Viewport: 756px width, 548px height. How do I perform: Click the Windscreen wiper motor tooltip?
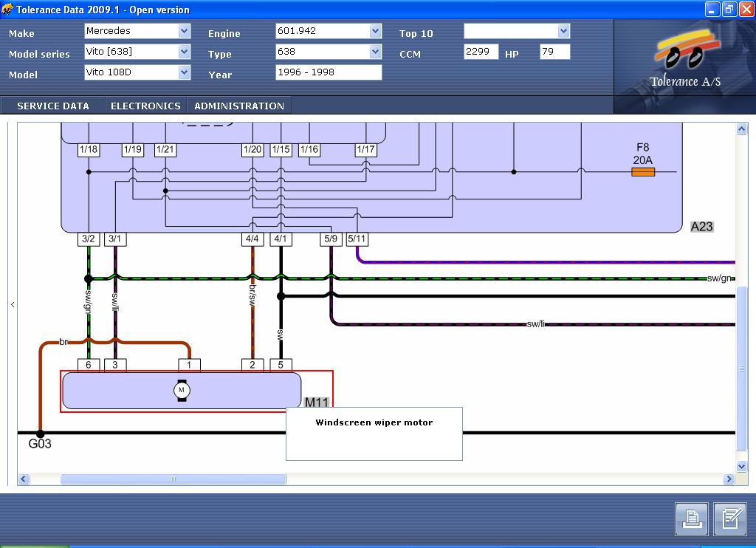pos(374,434)
